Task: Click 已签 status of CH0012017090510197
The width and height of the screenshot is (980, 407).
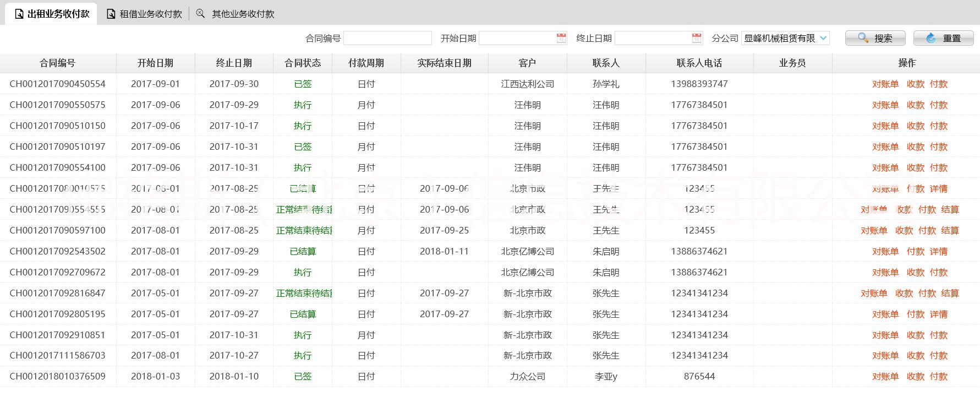Action: pyautogui.click(x=303, y=146)
